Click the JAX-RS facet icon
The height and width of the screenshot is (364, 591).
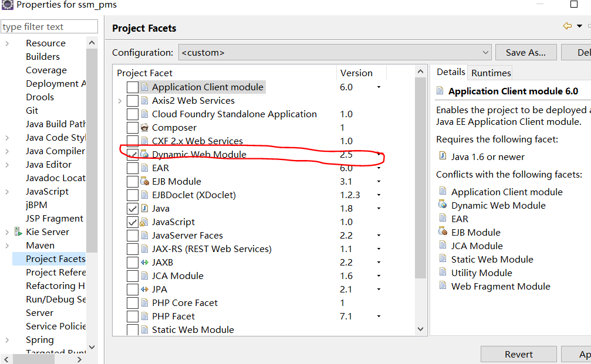[x=144, y=249]
